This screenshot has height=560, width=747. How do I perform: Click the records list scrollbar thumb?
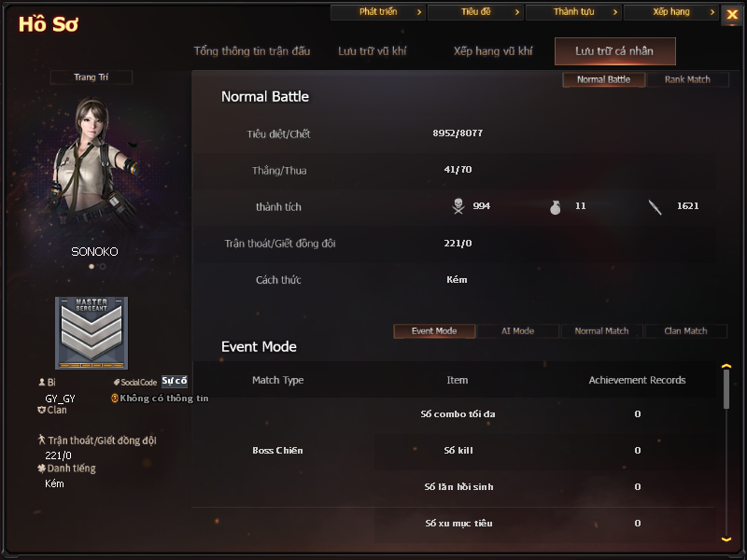click(x=726, y=388)
